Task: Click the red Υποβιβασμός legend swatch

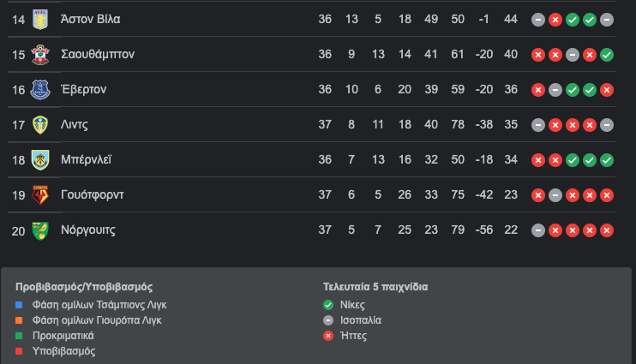Action: pyautogui.click(x=19, y=351)
